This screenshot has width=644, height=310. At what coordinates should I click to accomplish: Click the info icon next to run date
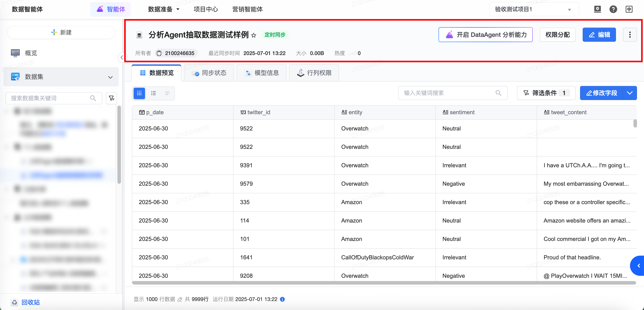pyautogui.click(x=282, y=299)
